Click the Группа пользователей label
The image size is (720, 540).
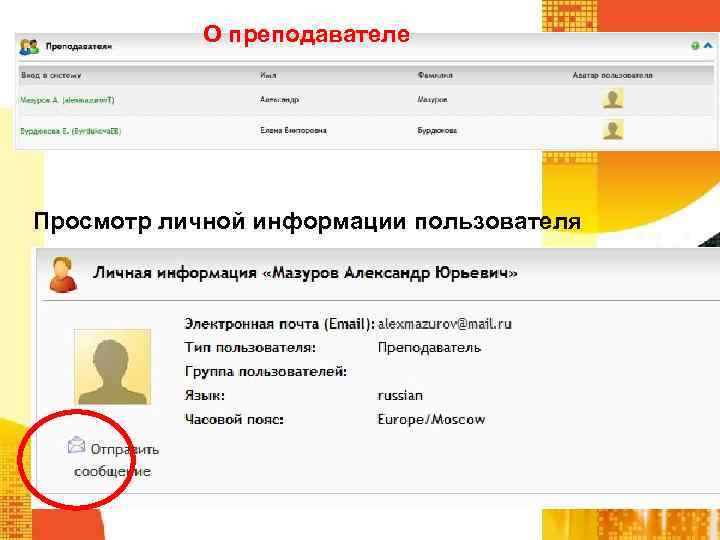[x=266, y=371]
